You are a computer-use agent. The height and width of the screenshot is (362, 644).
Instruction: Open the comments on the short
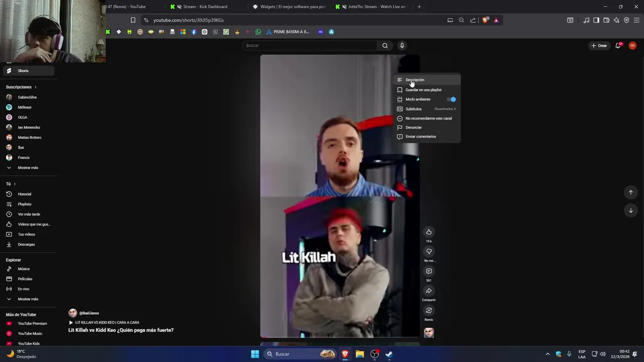pos(429,271)
